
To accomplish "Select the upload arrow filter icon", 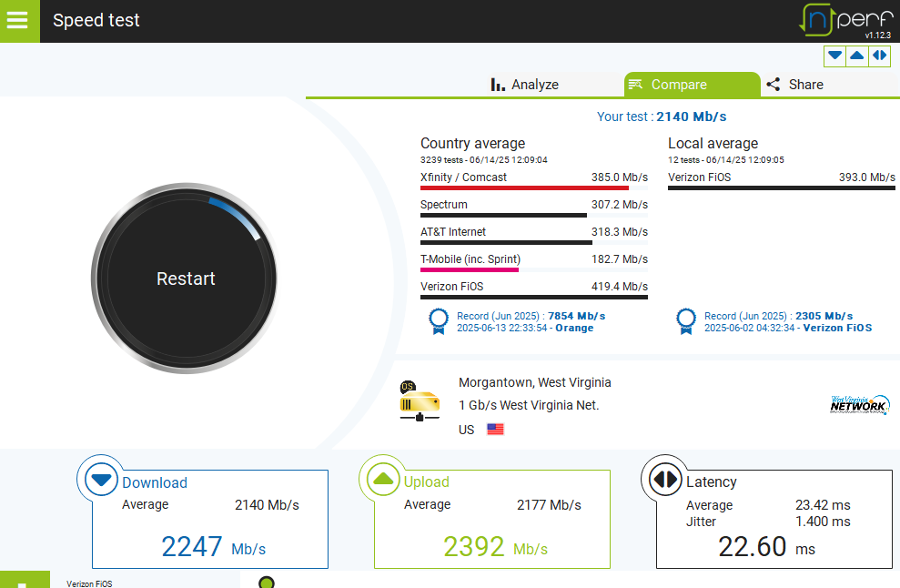I will (x=857, y=56).
